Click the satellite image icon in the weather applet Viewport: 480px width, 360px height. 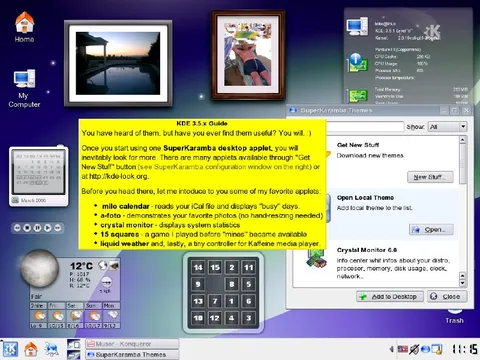(x=114, y=265)
